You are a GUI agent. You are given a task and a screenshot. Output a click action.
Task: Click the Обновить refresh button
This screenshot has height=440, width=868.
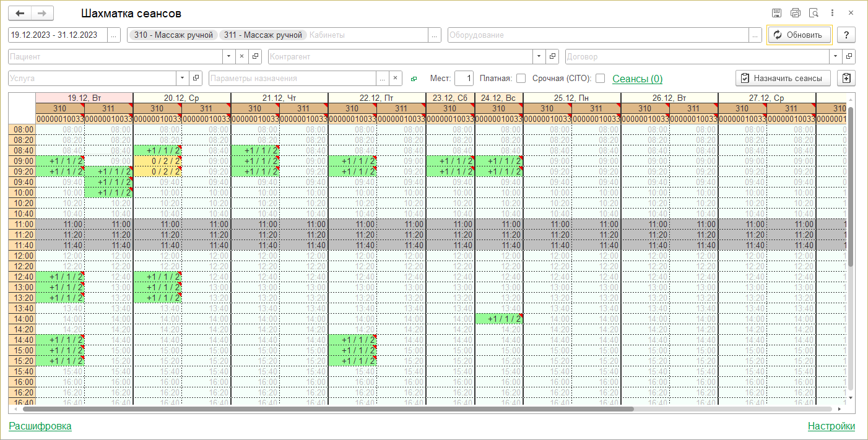point(799,35)
